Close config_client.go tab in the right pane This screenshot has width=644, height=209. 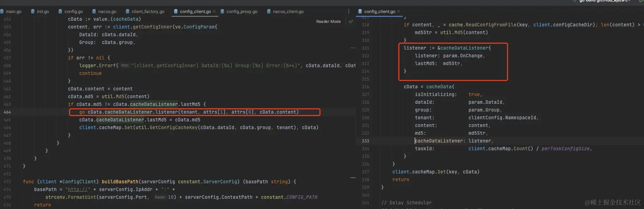click(398, 12)
